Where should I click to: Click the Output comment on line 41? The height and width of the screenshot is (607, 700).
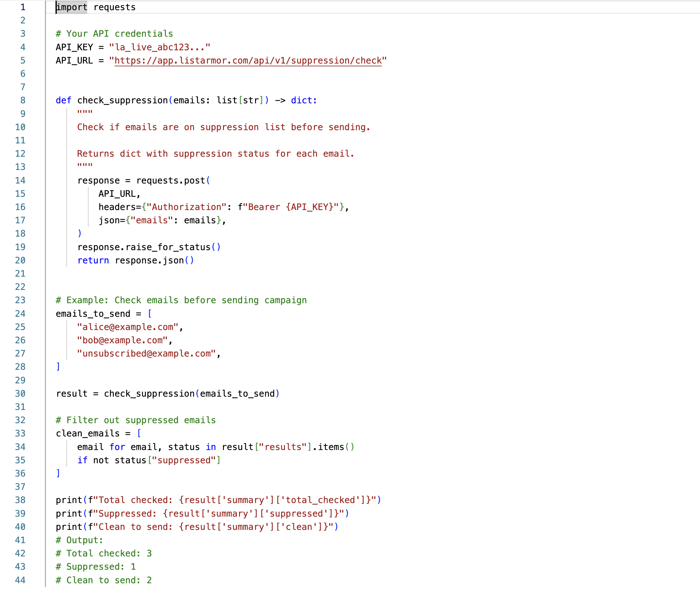click(79, 540)
